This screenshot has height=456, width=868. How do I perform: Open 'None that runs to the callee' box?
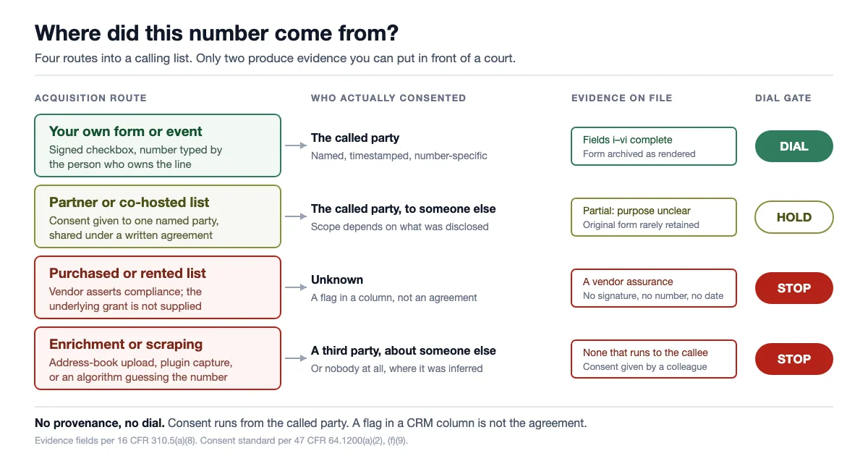click(x=654, y=359)
